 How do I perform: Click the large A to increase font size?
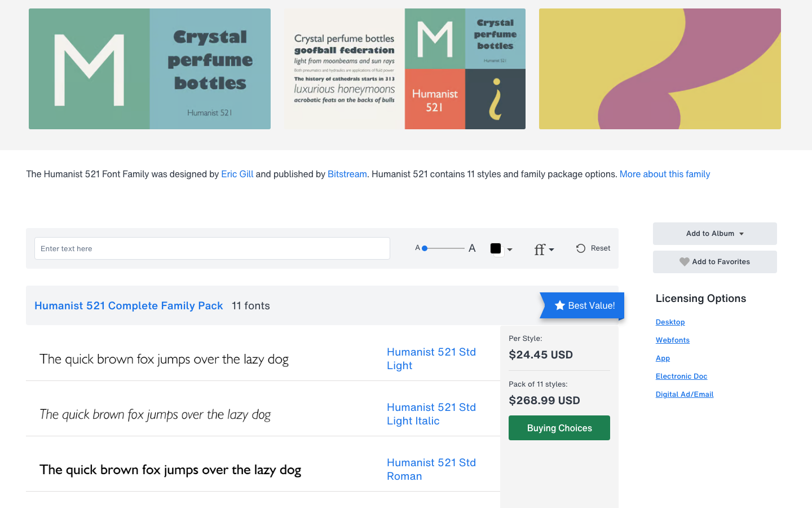pyautogui.click(x=471, y=247)
